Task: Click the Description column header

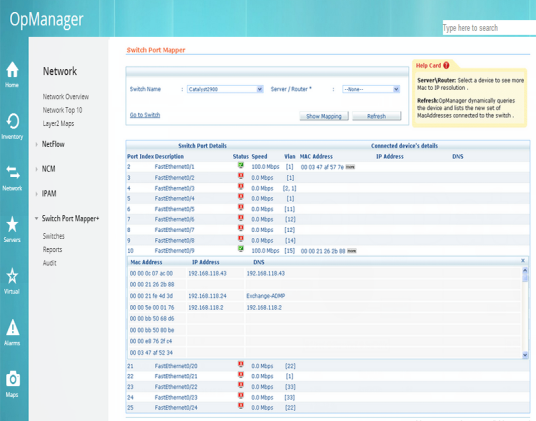Action: (x=169, y=157)
